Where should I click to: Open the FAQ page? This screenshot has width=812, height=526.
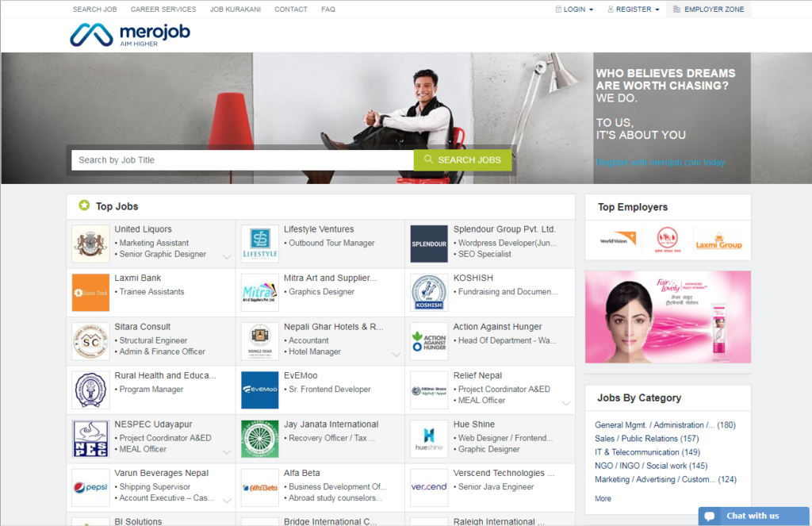(328, 10)
